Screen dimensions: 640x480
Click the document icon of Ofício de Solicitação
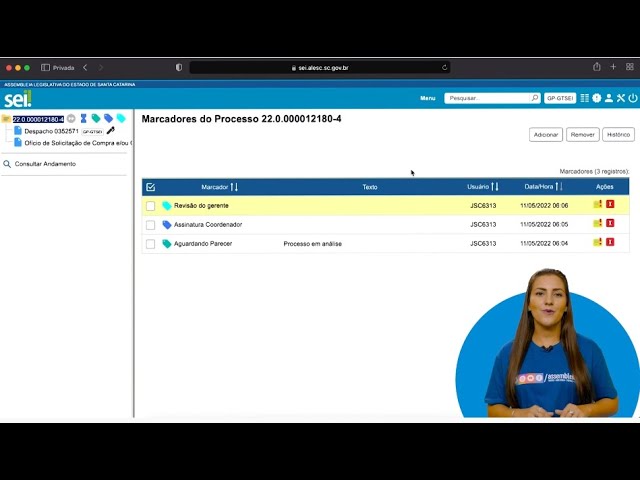click(x=18, y=142)
